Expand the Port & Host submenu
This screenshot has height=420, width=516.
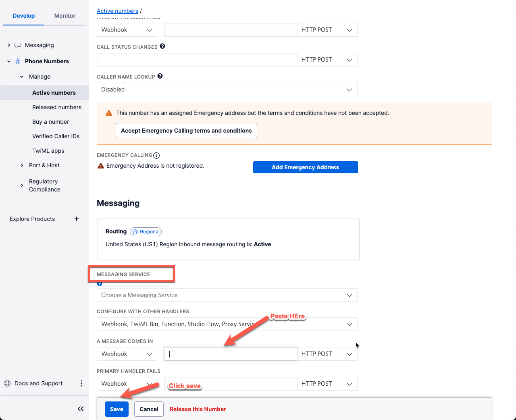click(x=22, y=165)
